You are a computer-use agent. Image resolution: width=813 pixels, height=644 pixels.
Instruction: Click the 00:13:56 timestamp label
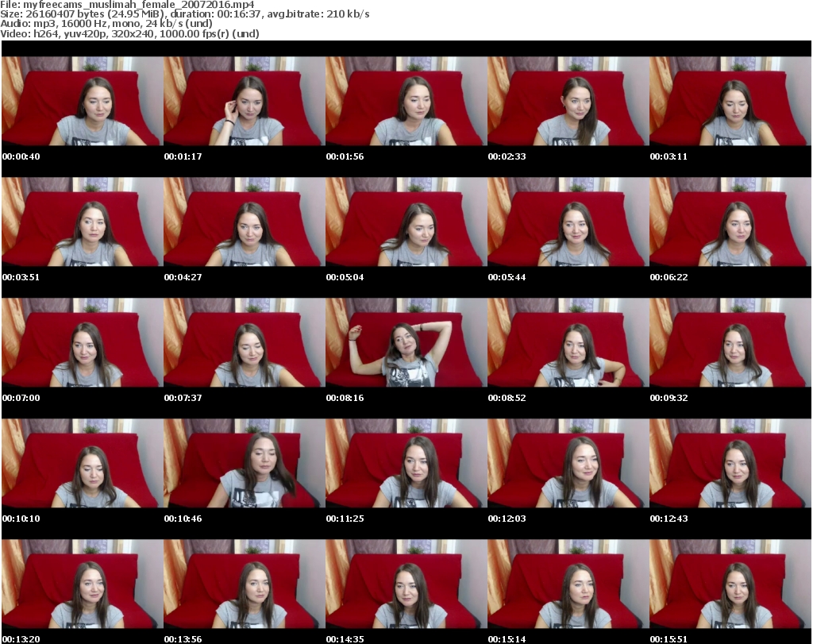point(183,639)
